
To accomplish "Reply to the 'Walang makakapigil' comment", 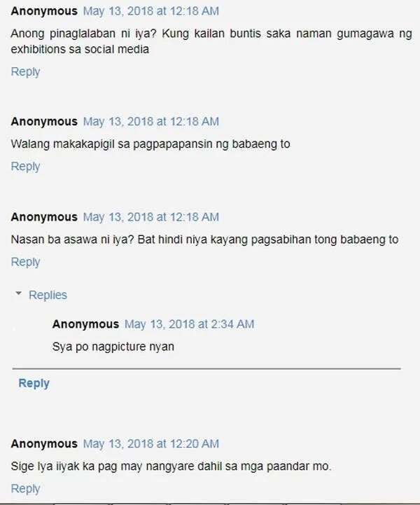I will (x=25, y=167).
